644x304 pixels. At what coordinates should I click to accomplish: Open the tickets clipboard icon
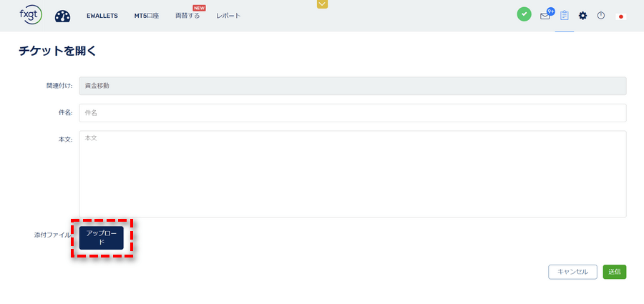[565, 16]
